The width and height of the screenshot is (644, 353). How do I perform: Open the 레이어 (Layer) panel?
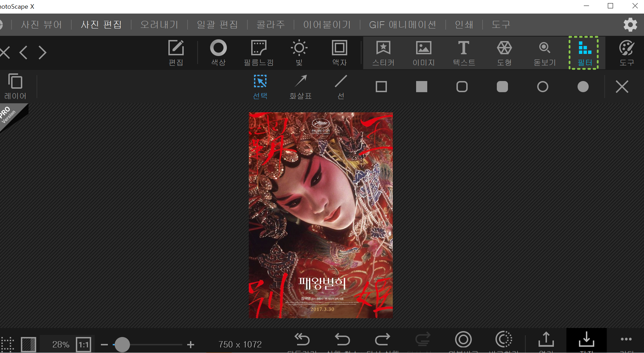tap(15, 86)
